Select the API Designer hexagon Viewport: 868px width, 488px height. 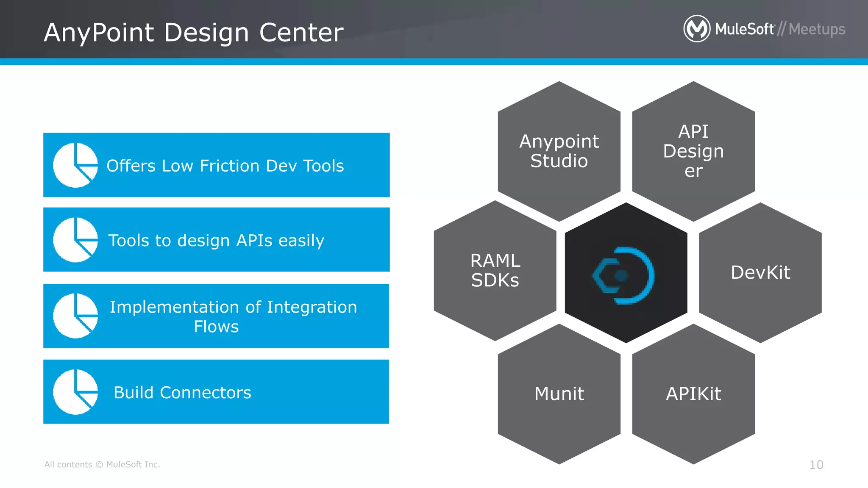click(x=693, y=151)
